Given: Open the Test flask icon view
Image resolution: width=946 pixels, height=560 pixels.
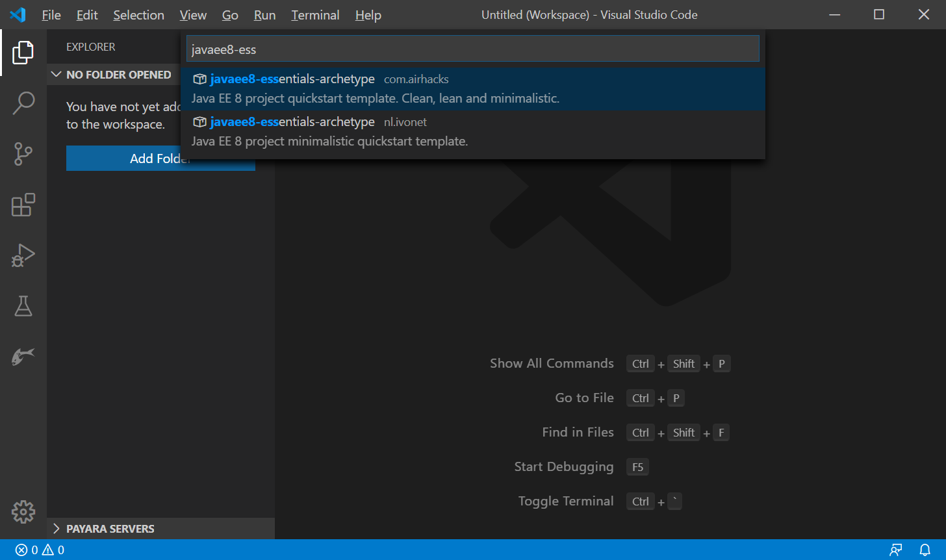Looking at the screenshot, I should (23, 306).
